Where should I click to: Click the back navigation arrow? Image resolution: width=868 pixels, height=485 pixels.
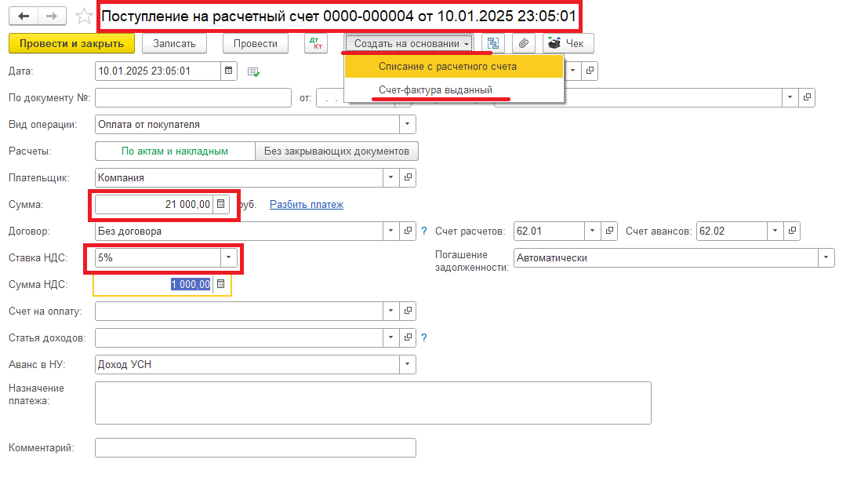tap(24, 16)
